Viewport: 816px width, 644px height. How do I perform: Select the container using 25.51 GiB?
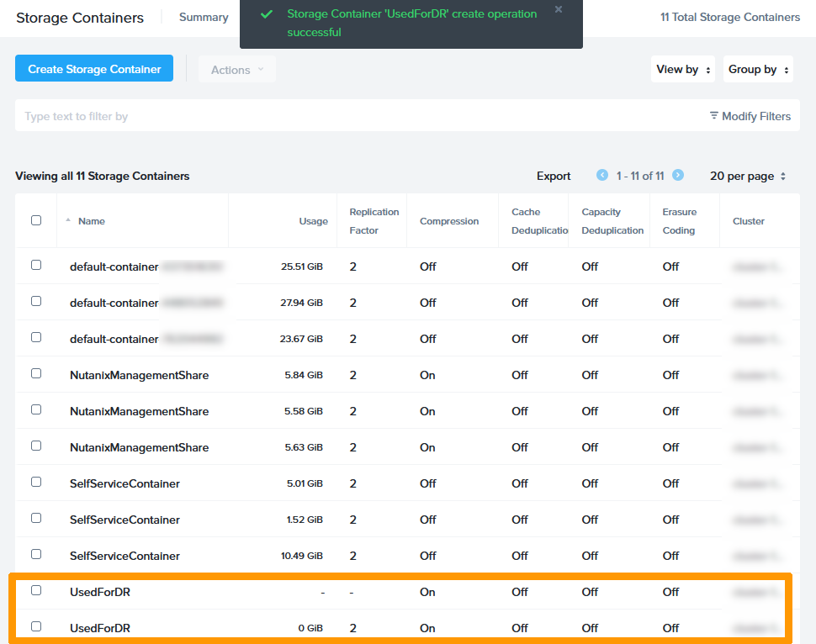coord(36,265)
